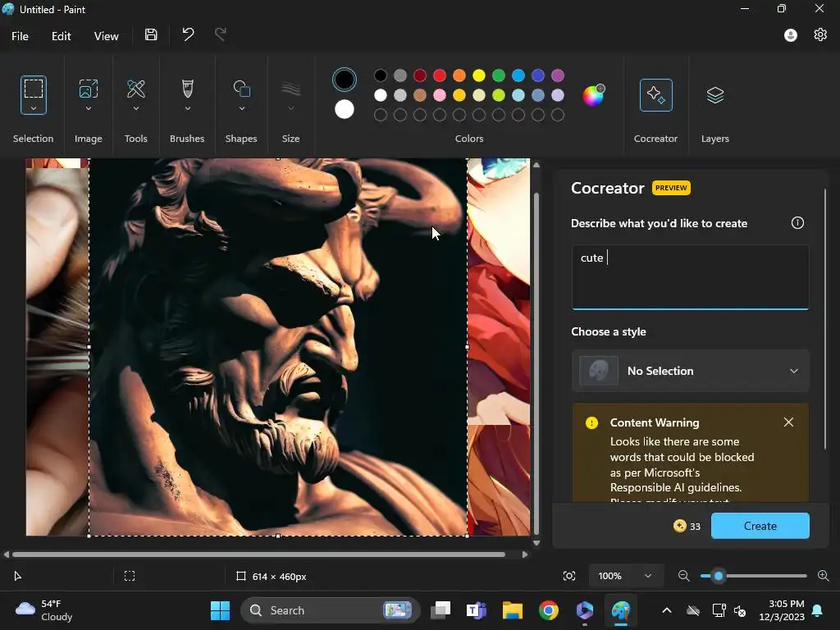Click the fit-to-window icon in status bar
The width and height of the screenshot is (840, 630).
(x=569, y=576)
